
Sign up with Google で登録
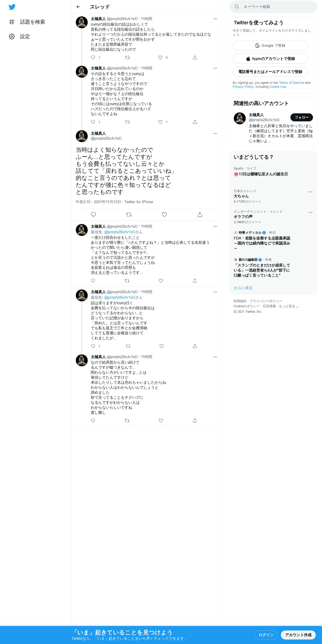click(x=270, y=46)
